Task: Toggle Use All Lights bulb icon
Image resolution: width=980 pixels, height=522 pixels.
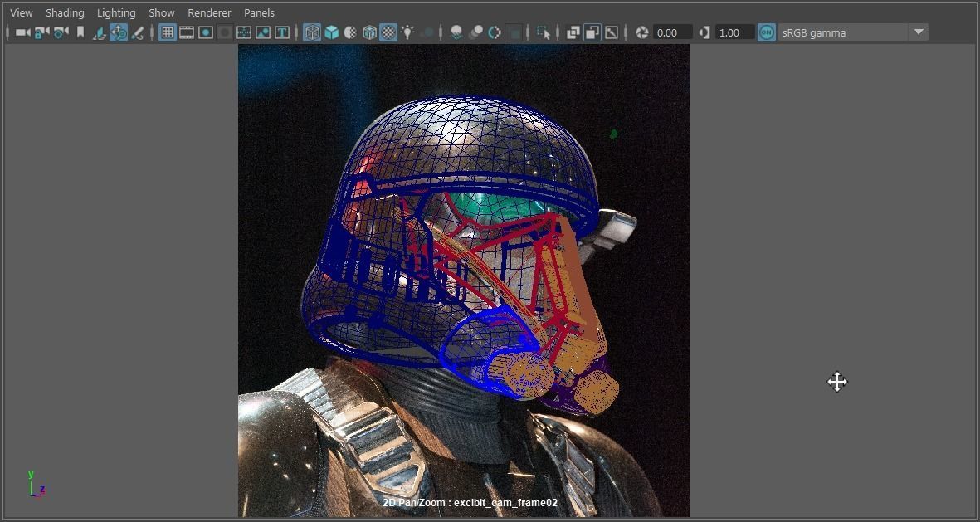Action: click(x=407, y=32)
